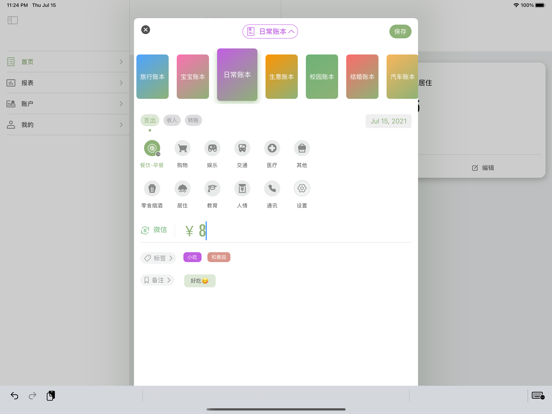Tap the paste clipboard icon
The width and height of the screenshot is (552, 414).
51,396
